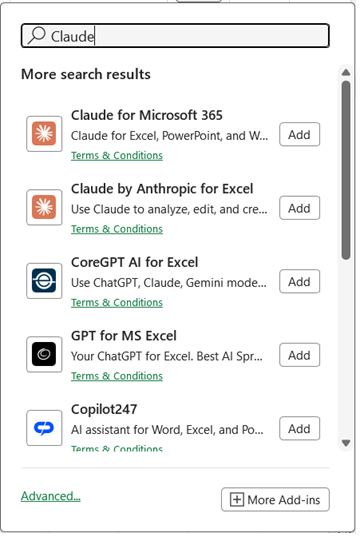Select the title GPT for MS Excel
The width and height of the screenshot is (362, 539).
(124, 336)
